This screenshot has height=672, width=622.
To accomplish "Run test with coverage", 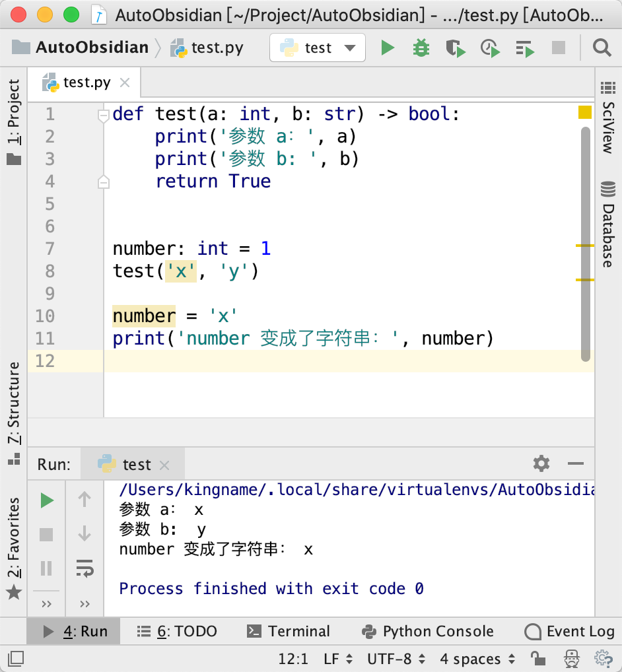I will 455,48.
